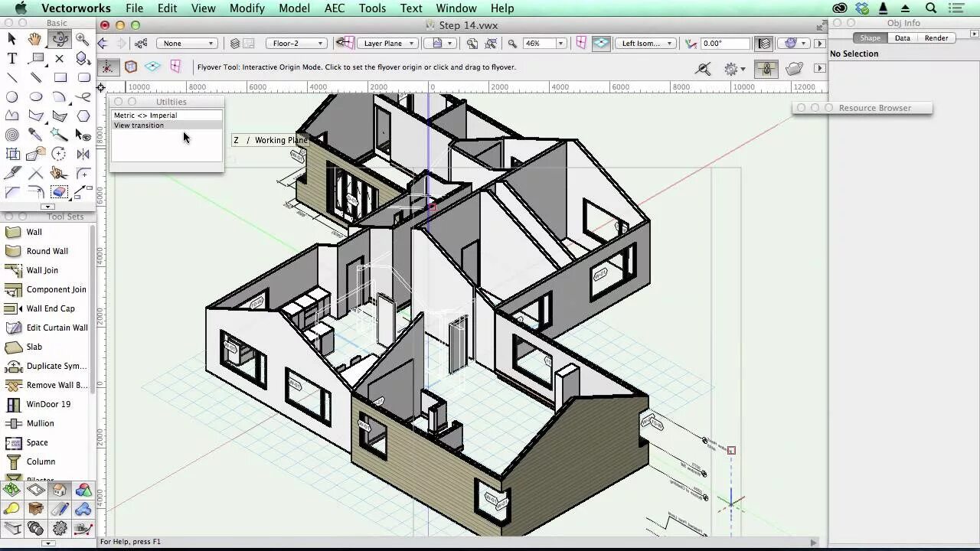Select the View transition utility

[167, 126]
